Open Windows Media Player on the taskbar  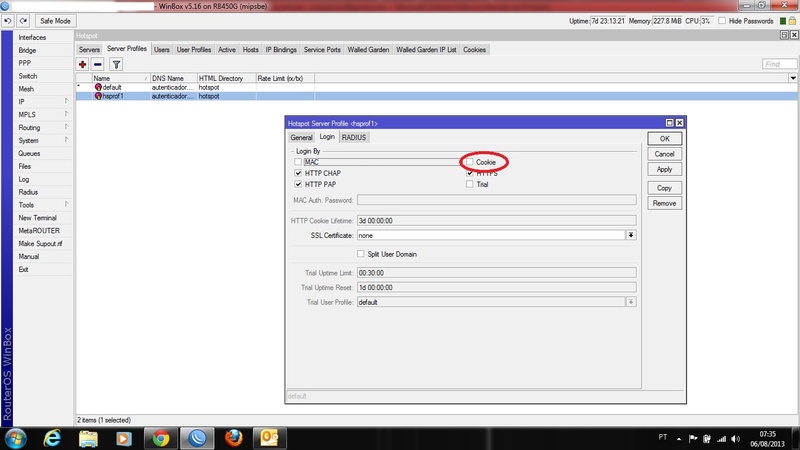click(123, 438)
